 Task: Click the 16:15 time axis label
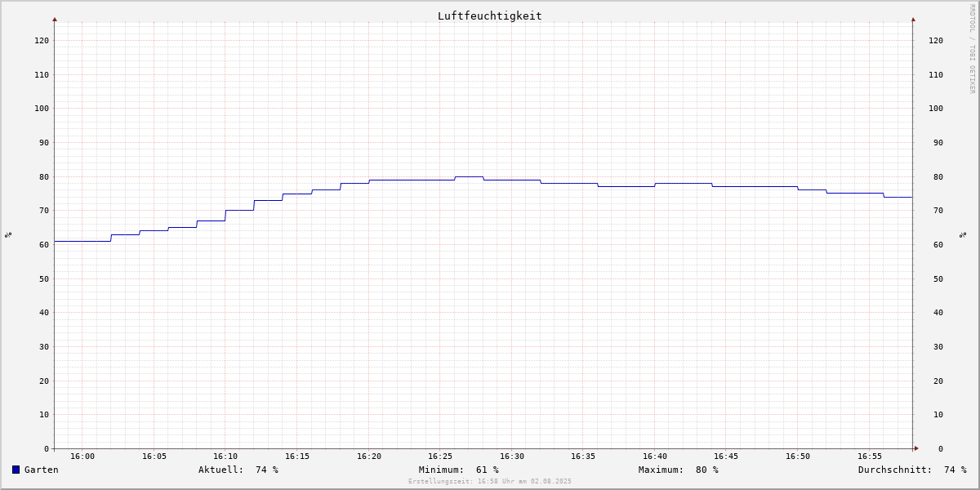(297, 457)
